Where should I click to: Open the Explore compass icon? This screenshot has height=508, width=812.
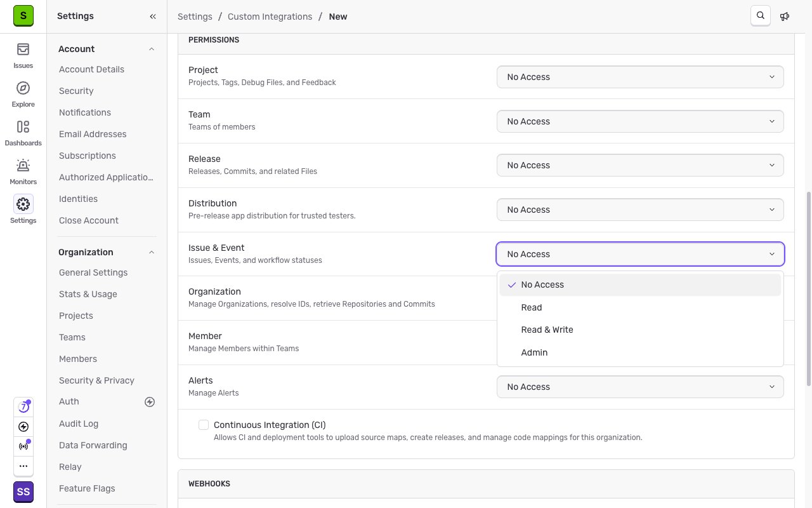[23, 88]
